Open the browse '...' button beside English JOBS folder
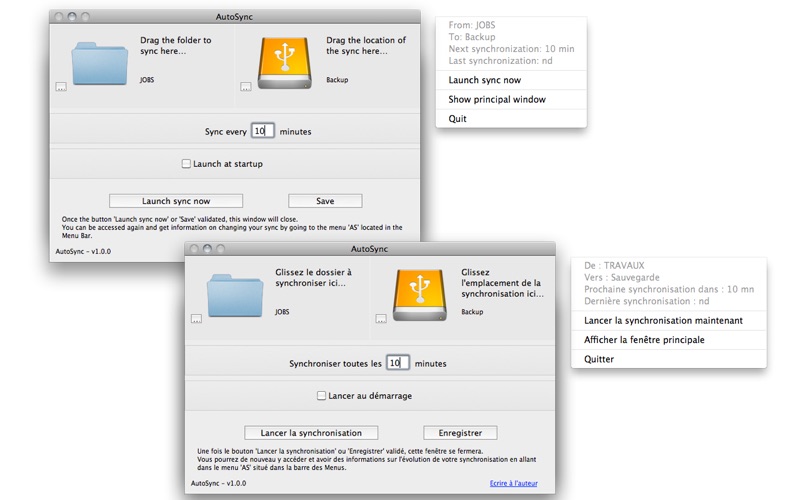Image resolution: width=800 pixels, height=500 pixels. coord(61,87)
